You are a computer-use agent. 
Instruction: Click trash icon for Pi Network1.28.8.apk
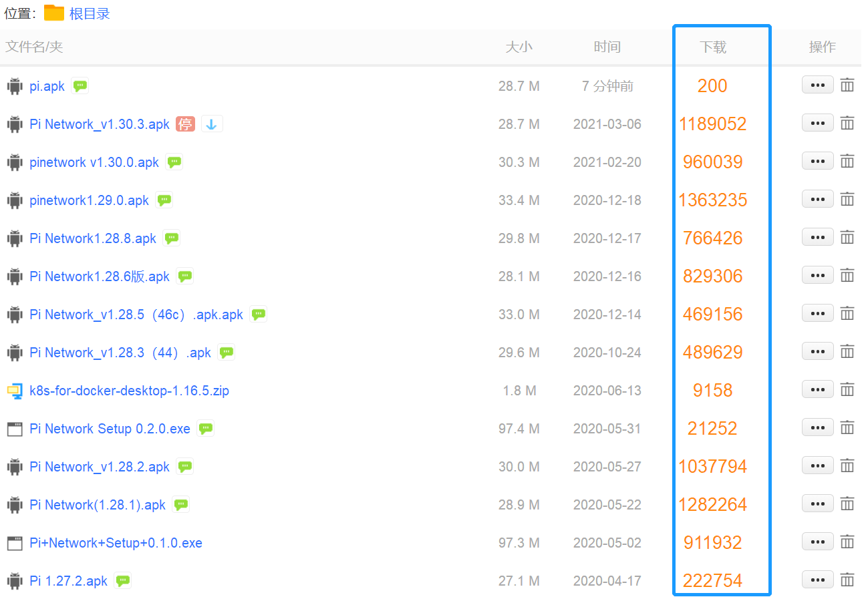tap(847, 237)
